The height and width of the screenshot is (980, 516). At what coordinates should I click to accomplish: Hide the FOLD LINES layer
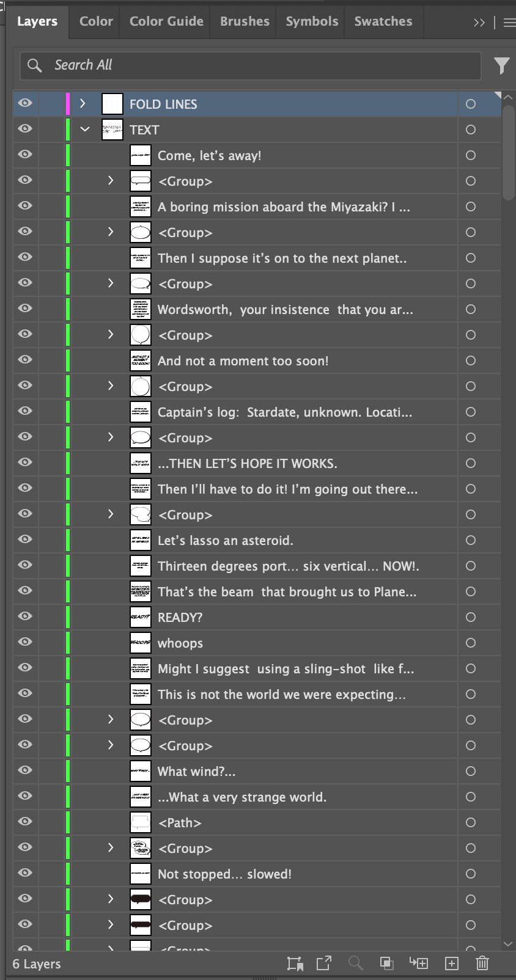point(25,103)
